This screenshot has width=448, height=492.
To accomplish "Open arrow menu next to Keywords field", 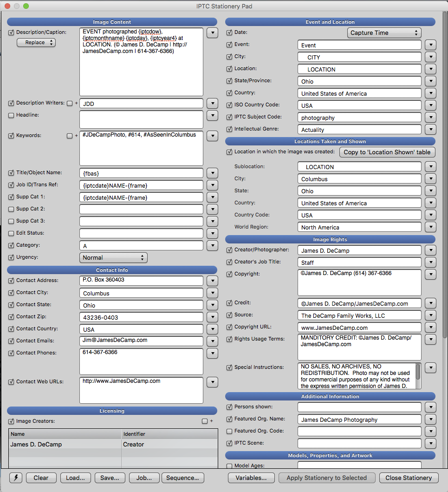I will [212, 136].
